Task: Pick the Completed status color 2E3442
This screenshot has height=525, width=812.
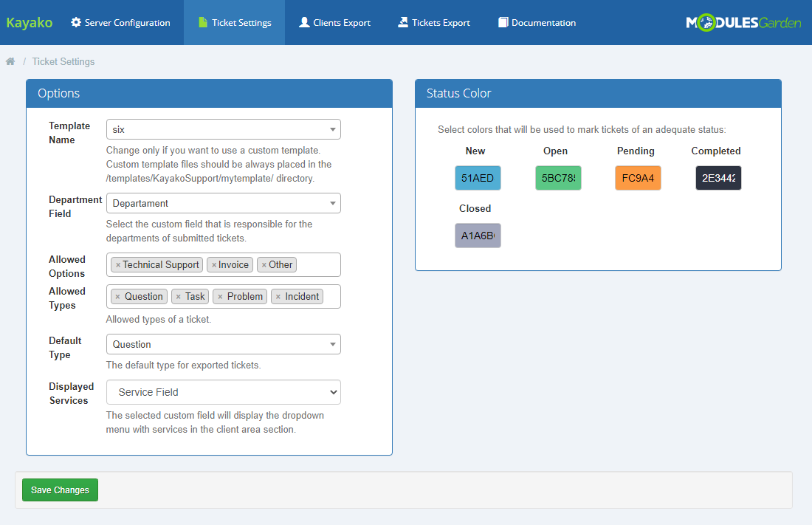Action: (718, 178)
